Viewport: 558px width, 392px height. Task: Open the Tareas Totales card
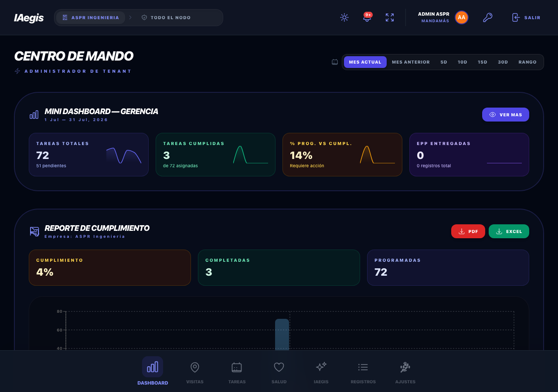click(x=89, y=155)
